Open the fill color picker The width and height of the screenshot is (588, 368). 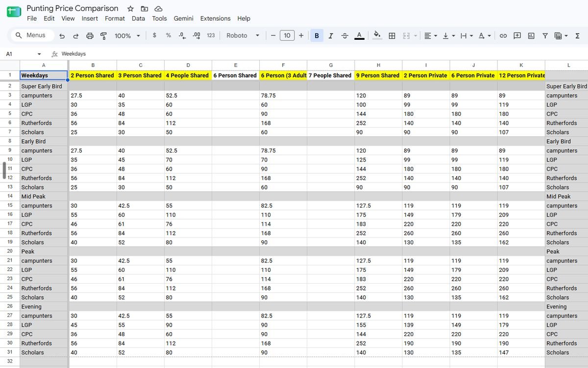coord(377,35)
